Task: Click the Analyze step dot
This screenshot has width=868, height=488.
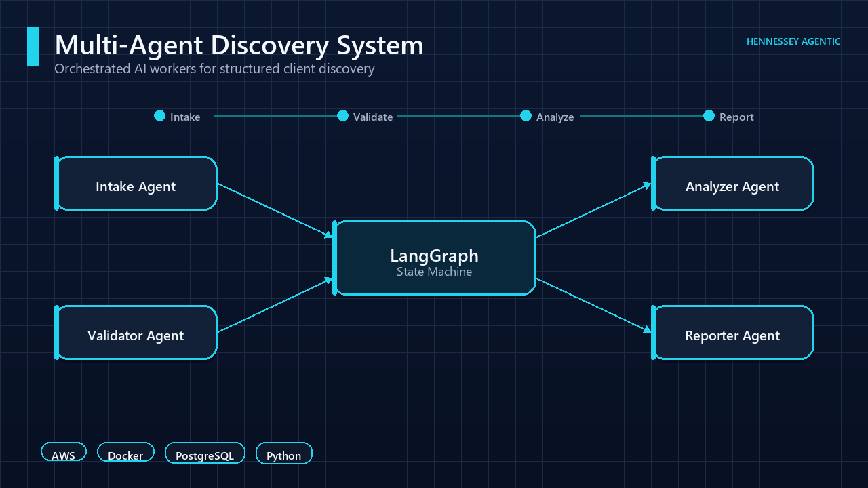Action: 526,116
